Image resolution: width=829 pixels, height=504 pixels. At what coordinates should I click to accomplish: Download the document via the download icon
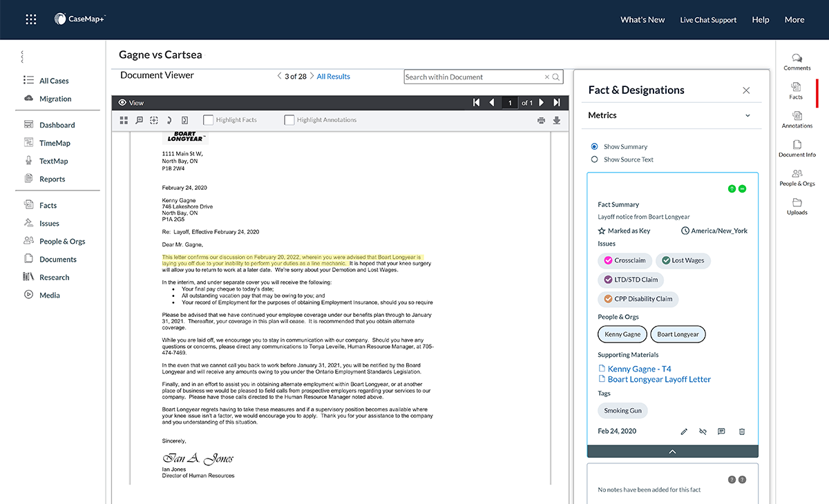tap(557, 119)
